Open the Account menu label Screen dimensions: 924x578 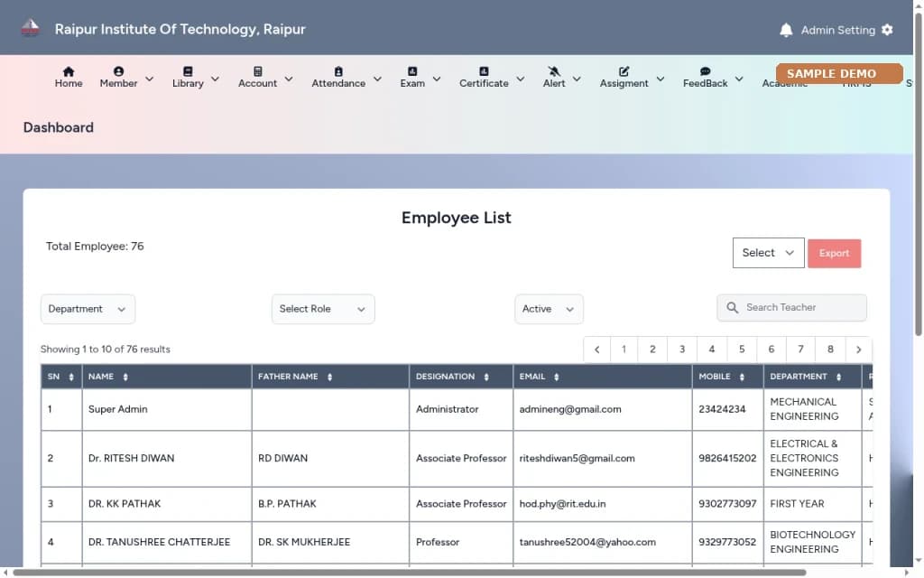coord(257,84)
